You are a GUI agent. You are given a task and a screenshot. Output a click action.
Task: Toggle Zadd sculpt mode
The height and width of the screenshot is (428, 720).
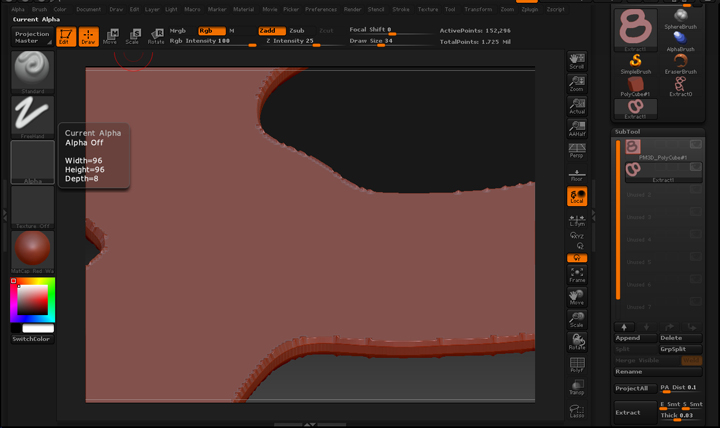pos(271,31)
